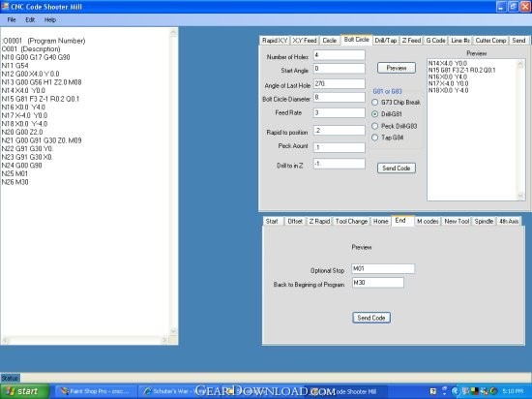Click Send Code in Bolt Circle panel
The image size is (532, 399).
(x=397, y=169)
